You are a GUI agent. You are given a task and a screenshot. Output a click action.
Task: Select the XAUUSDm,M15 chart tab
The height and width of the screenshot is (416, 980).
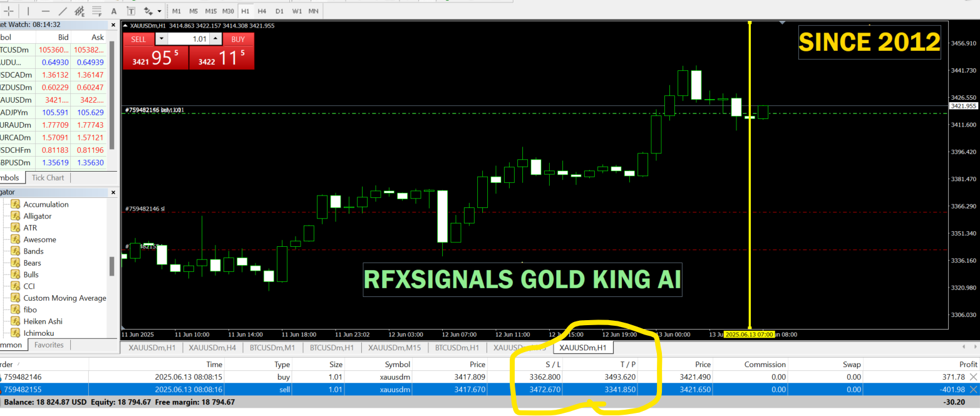396,348
